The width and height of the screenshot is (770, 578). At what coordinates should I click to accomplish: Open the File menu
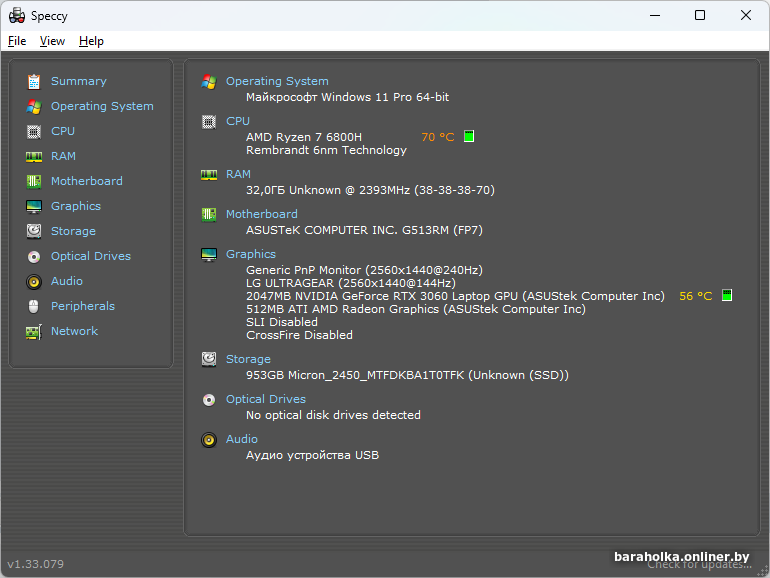[x=17, y=41]
